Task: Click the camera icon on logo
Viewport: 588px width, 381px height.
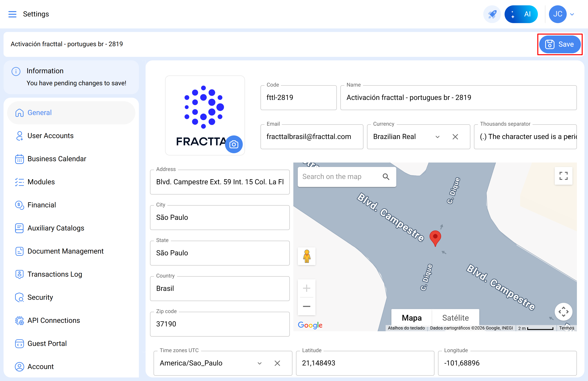Action: coord(233,144)
